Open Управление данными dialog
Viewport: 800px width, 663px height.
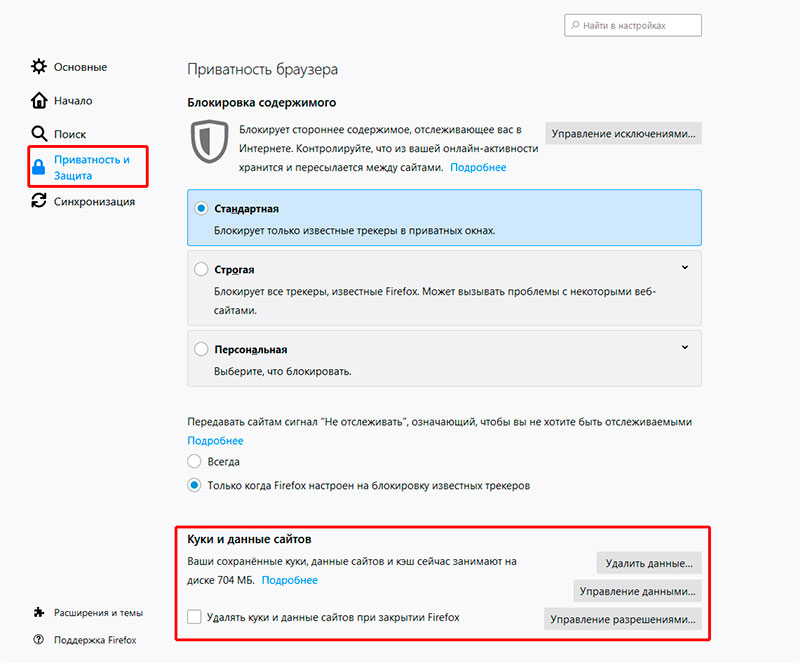[637, 591]
